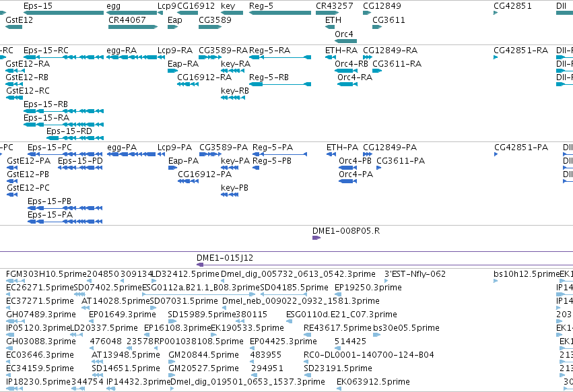Click the bs30e05.5prime EST label
The image size is (573, 392).
[406, 328]
